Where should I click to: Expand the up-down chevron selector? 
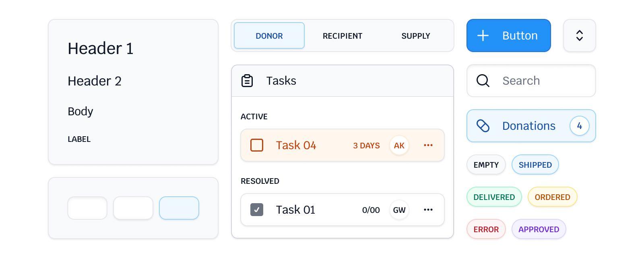tap(579, 35)
